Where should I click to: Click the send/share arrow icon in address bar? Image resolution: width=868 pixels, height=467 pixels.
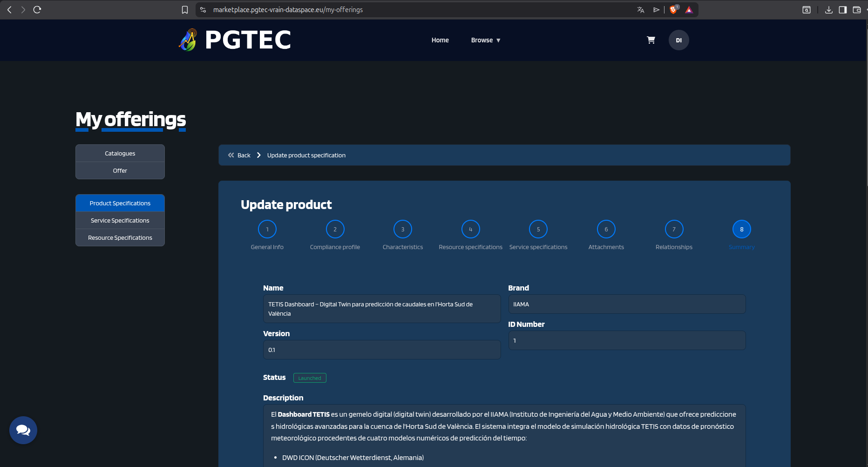click(657, 10)
